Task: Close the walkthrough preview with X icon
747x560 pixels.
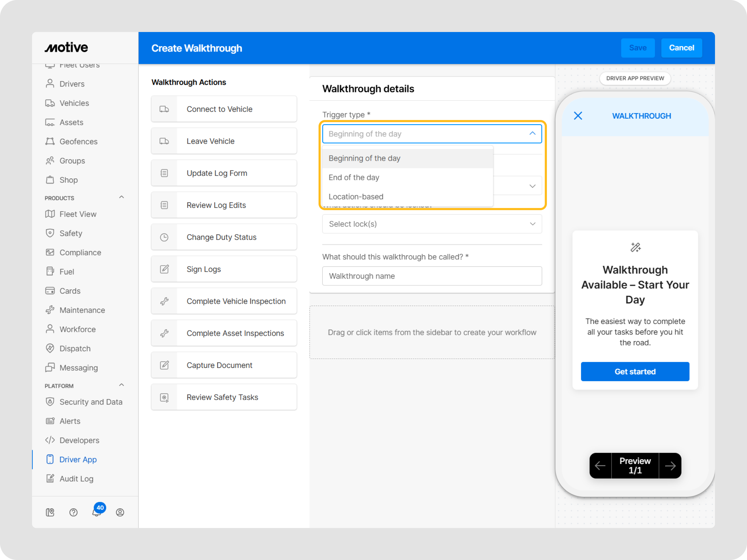Action: 578,116
